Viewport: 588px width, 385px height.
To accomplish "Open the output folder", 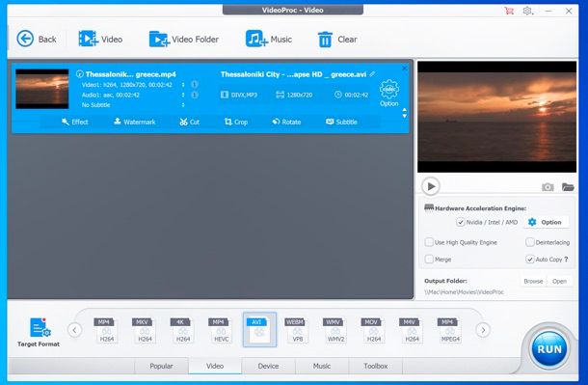I will [x=559, y=281].
